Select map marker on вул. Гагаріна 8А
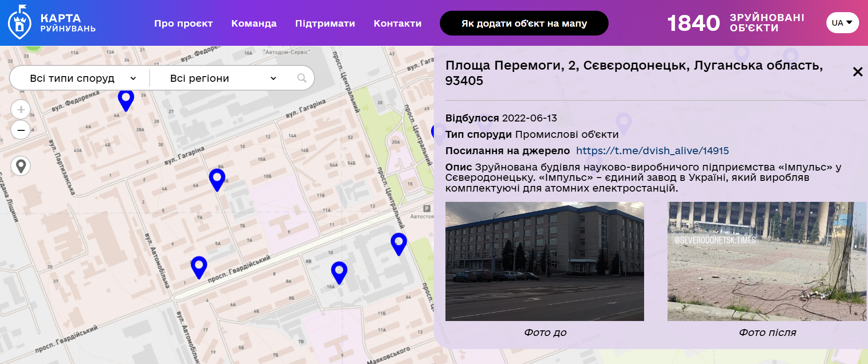868x364 pixels. [217, 178]
